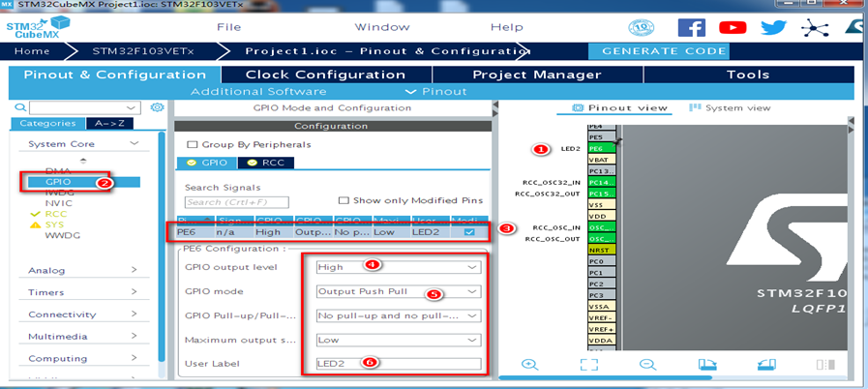
Task: Open categories settings gear icon
Action: (157, 107)
